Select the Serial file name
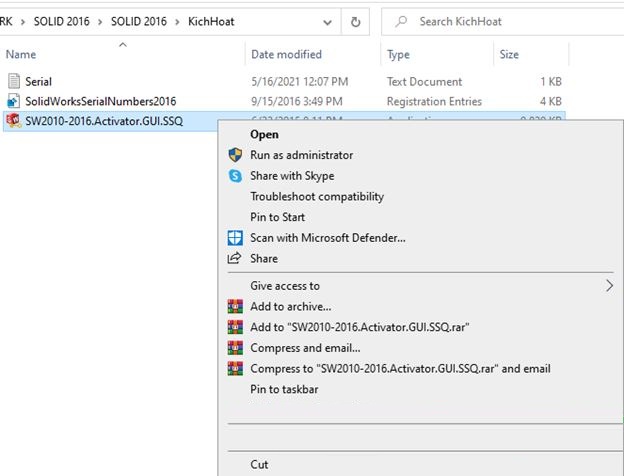The height and width of the screenshot is (476, 624). [x=38, y=82]
